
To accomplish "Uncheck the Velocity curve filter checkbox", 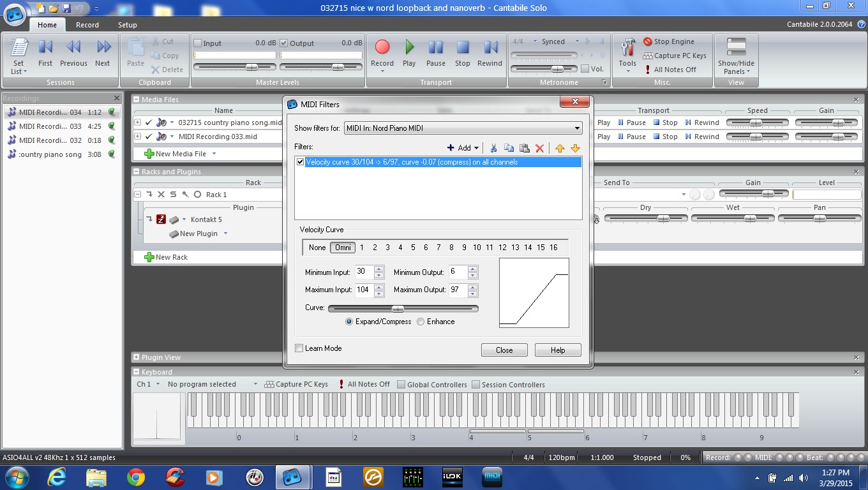I will click(301, 162).
